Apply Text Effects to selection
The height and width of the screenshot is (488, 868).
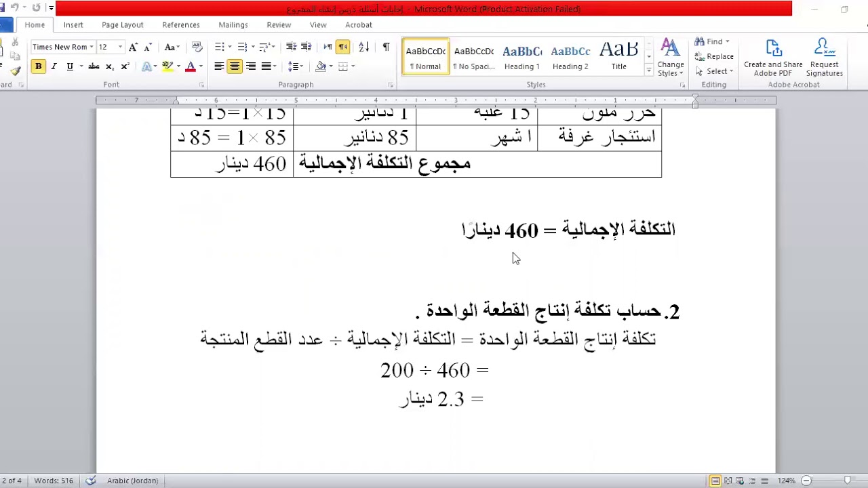148,66
